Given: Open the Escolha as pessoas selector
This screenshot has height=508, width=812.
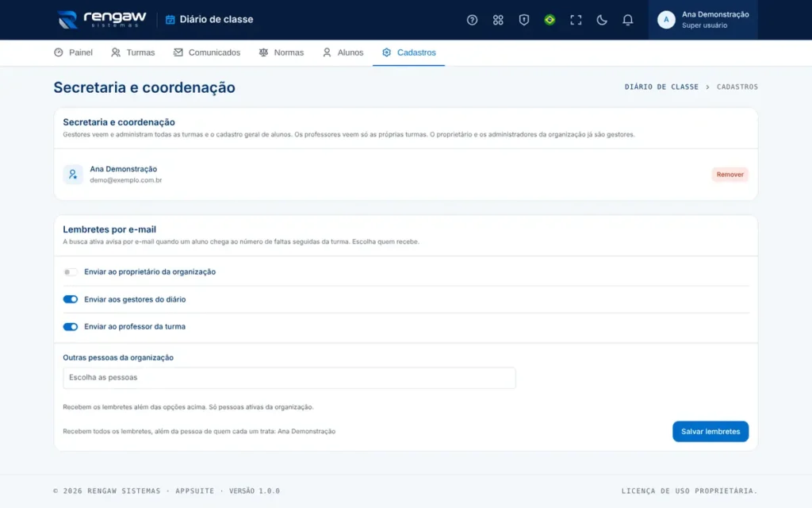Looking at the screenshot, I should pos(289,378).
